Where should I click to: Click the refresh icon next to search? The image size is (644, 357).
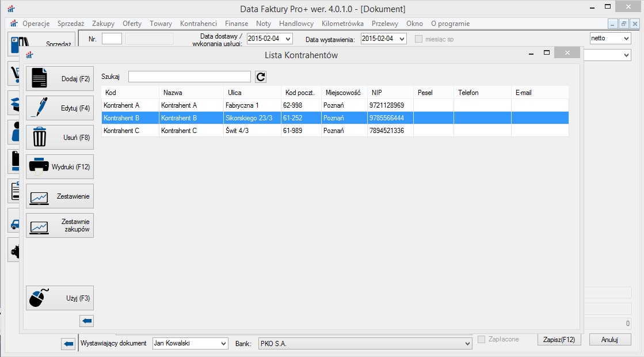(x=261, y=77)
